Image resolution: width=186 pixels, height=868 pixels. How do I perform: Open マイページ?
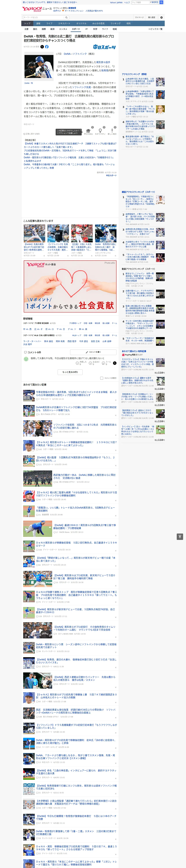pos(139,18)
